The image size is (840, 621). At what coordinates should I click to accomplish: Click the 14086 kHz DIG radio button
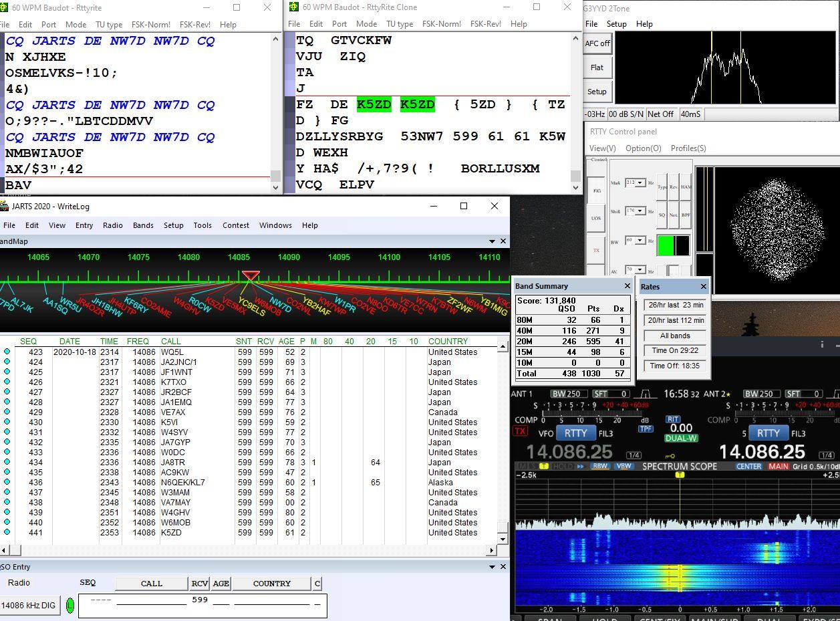click(x=29, y=606)
